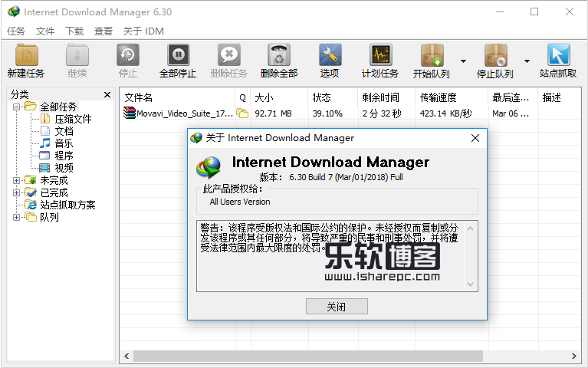
Task: Select the 视频 category
Action: pyautogui.click(x=64, y=168)
